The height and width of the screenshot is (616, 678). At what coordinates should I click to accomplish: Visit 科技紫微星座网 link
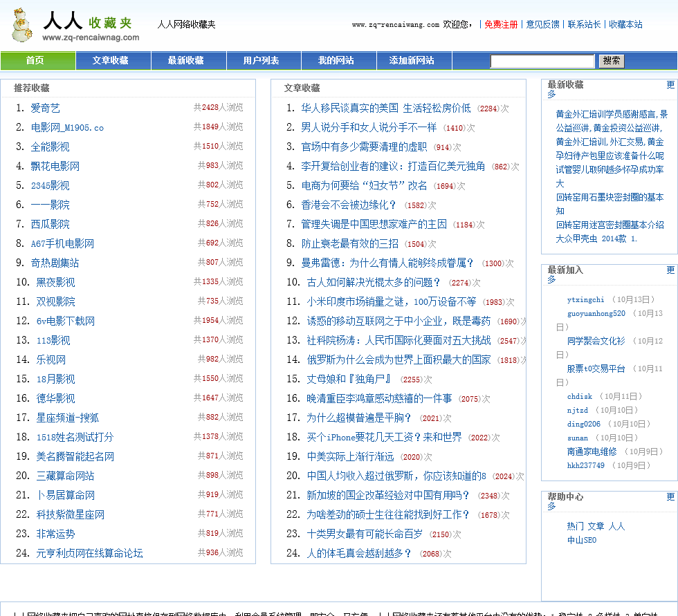70,514
